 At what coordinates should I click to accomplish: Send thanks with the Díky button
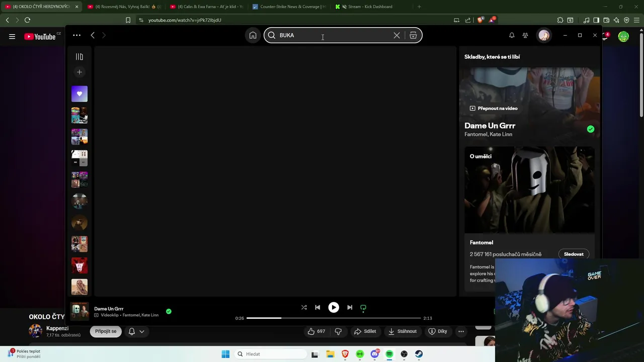pos(437,331)
